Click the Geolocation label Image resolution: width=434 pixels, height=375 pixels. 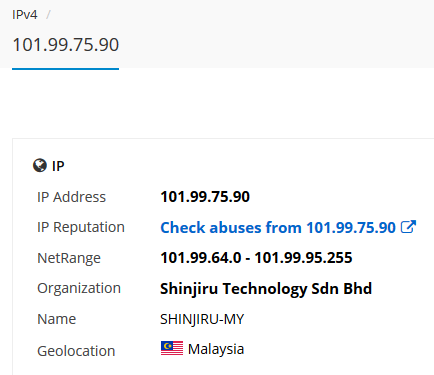click(x=76, y=351)
